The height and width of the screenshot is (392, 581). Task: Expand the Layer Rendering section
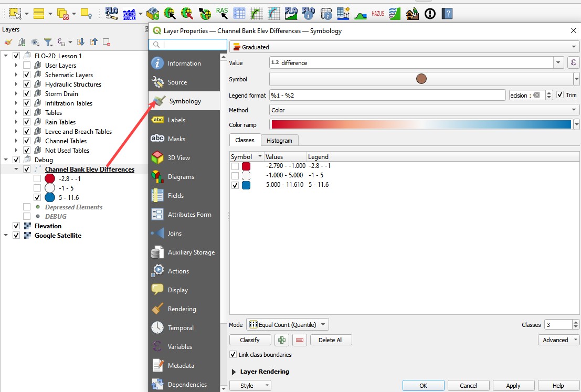pos(234,372)
